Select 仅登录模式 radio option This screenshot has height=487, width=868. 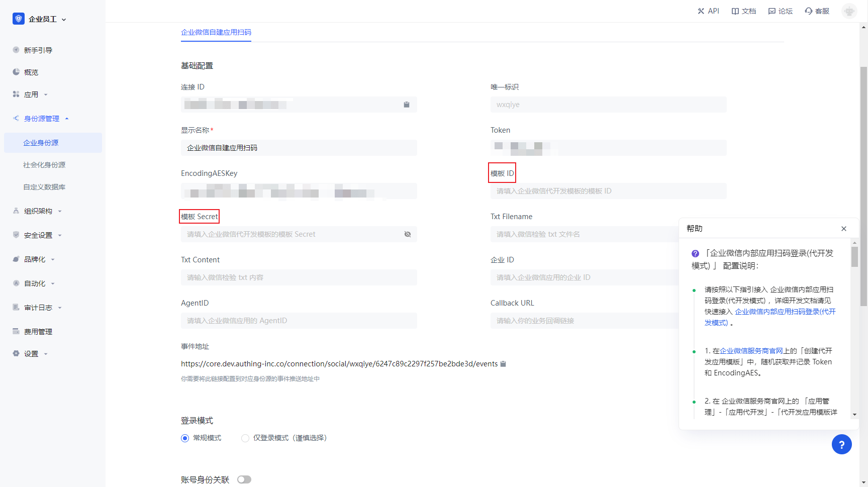245,438
